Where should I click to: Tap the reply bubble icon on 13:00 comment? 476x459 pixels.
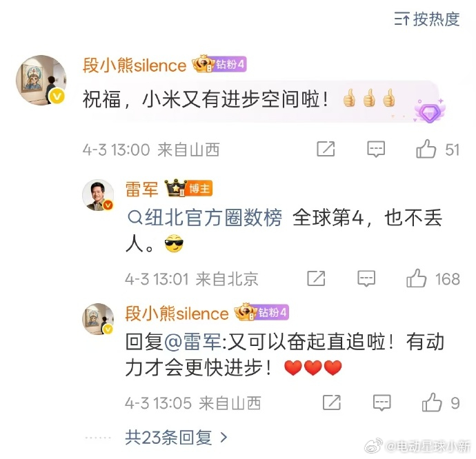coord(376,149)
